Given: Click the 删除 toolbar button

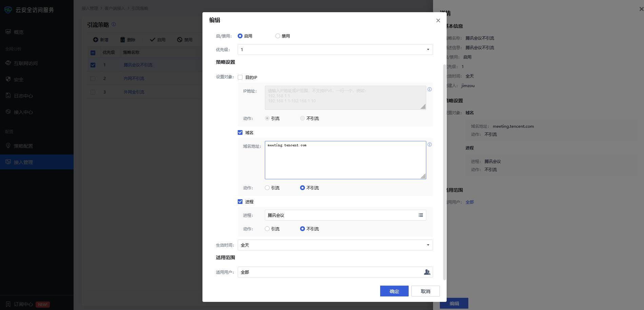Looking at the screenshot, I should [128, 40].
